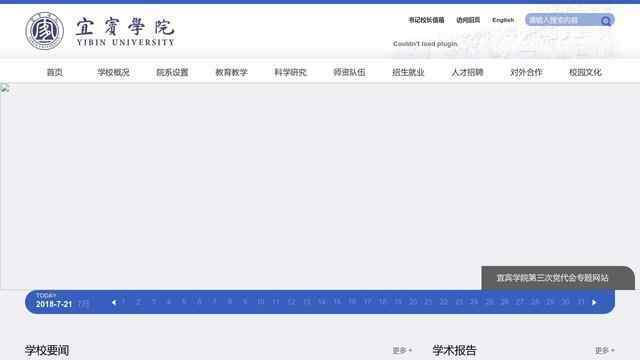The width and height of the screenshot is (640, 360).
Task: Select day 10 in the calendar bar
Action: point(260,302)
